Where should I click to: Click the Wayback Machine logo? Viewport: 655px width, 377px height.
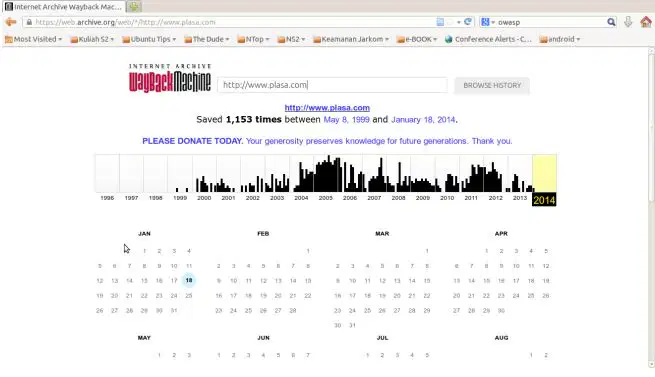pos(170,78)
